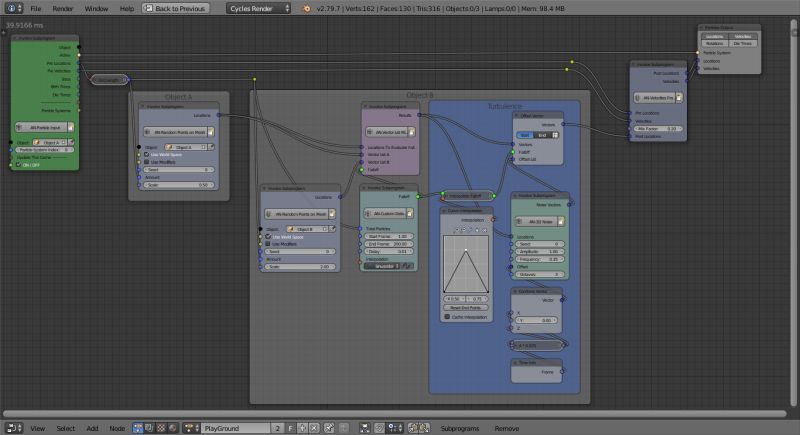
Task: Toggle Locations in Particle Output node
Action: (x=714, y=36)
